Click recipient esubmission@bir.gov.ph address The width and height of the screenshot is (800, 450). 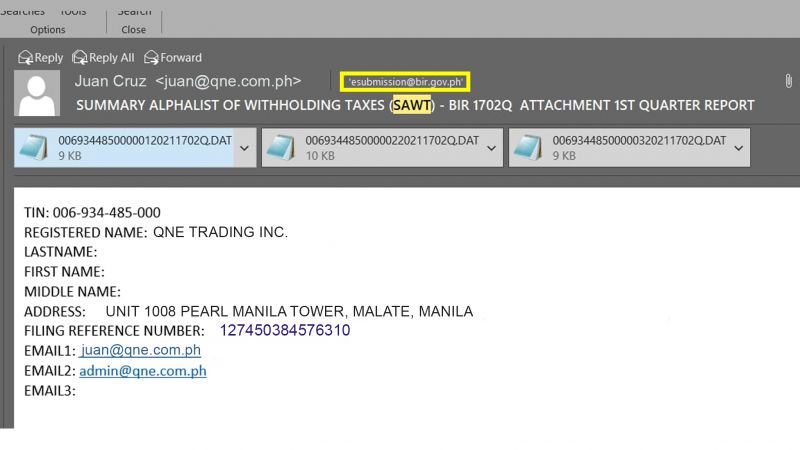click(405, 82)
